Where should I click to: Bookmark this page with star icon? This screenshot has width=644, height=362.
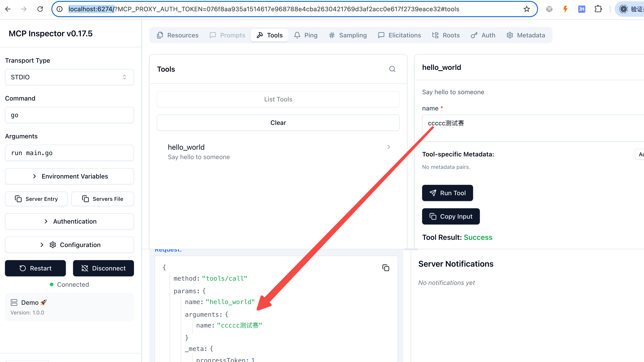click(527, 9)
